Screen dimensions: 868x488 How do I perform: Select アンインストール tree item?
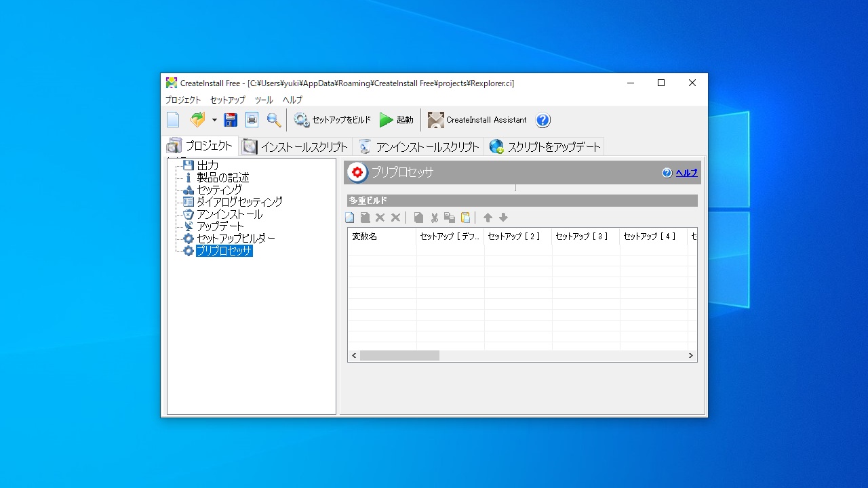click(230, 214)
